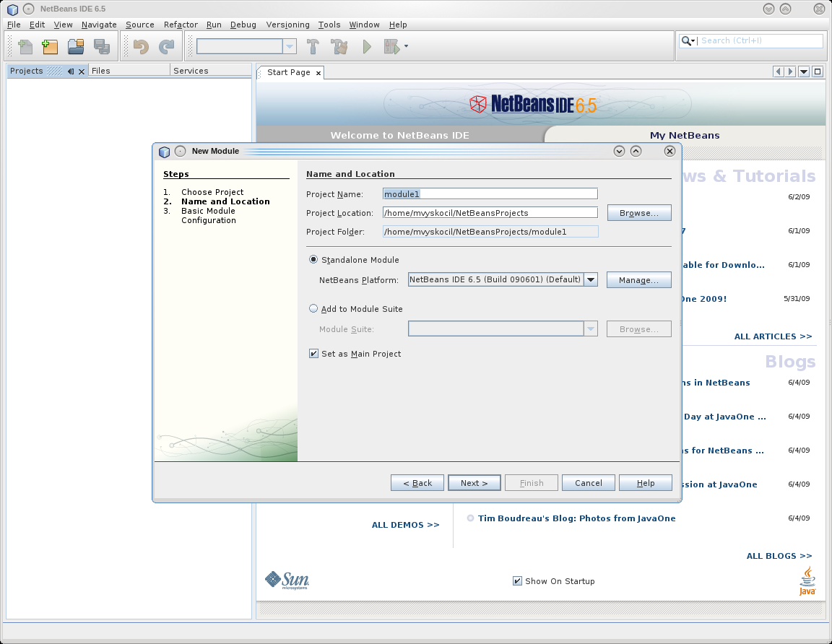Open the Module Suite dropdown

coord(591,329)
